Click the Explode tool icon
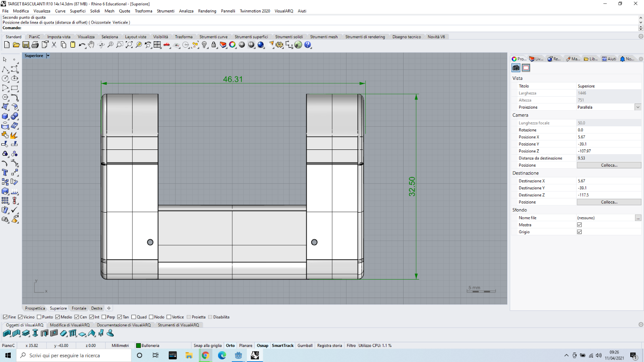This screenshot has width=644, height=362. coord(14,135)
